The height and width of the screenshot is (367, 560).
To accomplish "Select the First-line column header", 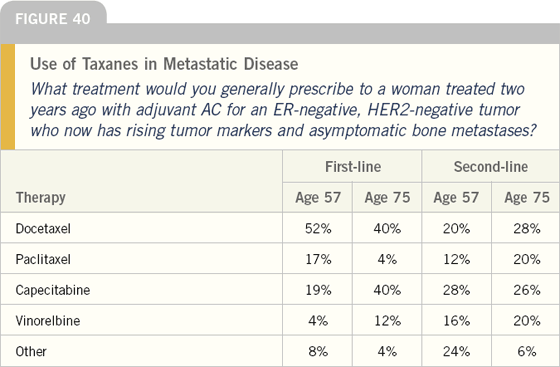I will coord(353,167).
